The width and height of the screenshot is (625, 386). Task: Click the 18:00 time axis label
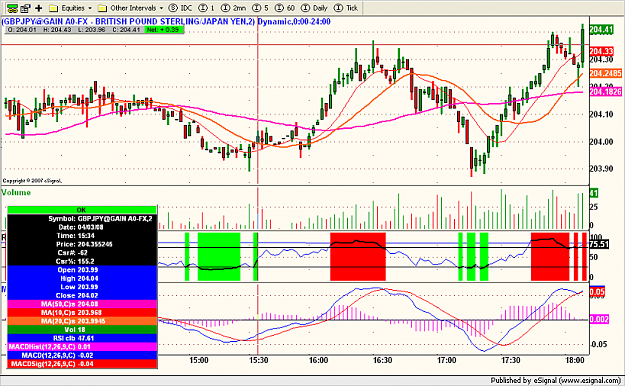tap(575, 360)
